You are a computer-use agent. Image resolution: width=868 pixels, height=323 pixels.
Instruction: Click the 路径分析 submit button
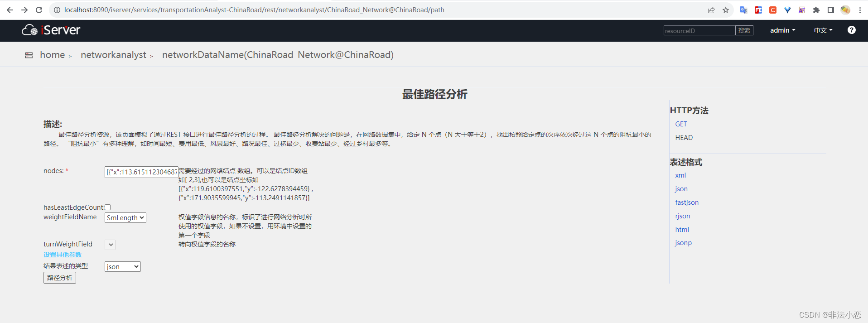pos(60,278)
